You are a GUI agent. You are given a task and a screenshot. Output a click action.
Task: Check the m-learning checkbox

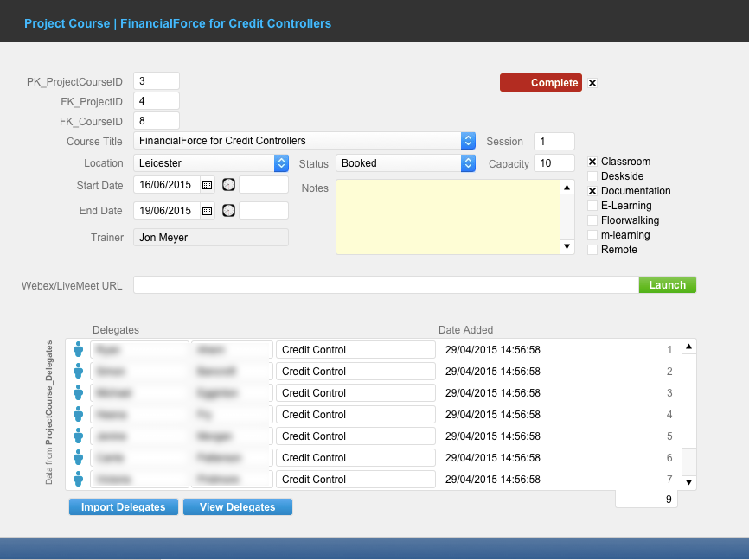pyautogui.click(x=592, y=235)
